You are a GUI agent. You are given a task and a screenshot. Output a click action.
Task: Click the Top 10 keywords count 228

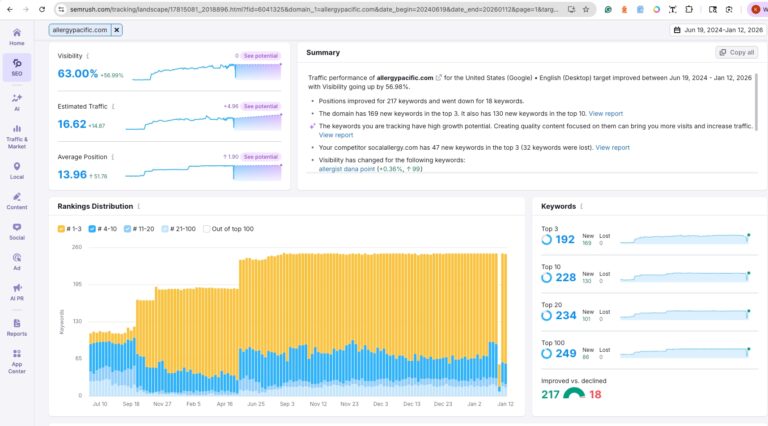point(565,278)
